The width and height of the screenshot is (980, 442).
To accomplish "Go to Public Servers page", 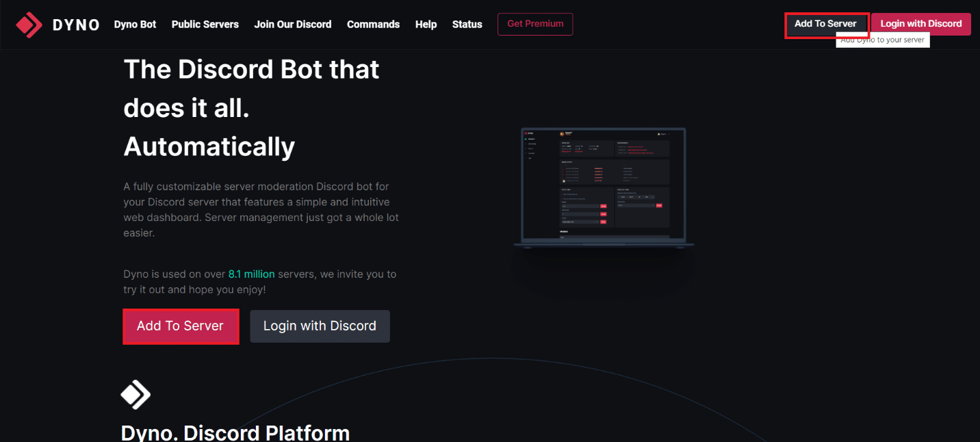I will [x=205, y=24].
